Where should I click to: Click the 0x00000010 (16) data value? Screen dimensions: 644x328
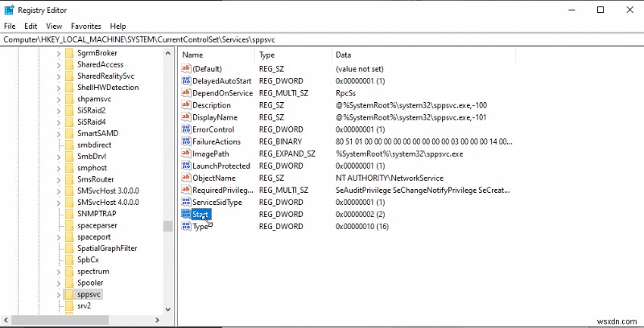pos(361,227)
